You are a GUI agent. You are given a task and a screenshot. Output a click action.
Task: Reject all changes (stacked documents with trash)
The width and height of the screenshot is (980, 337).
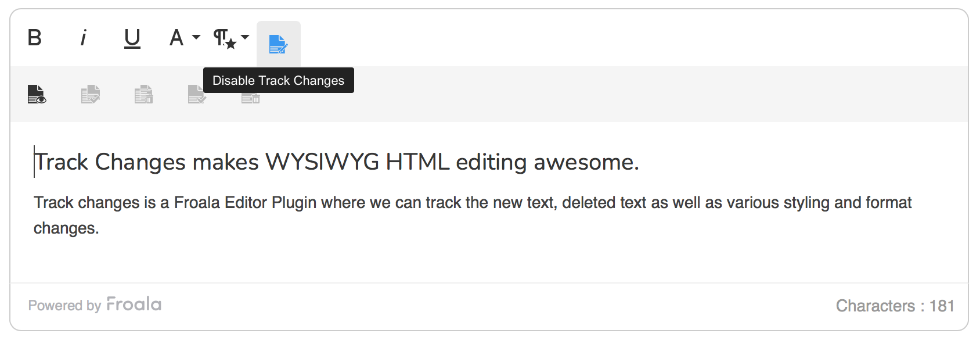point(143,94)
